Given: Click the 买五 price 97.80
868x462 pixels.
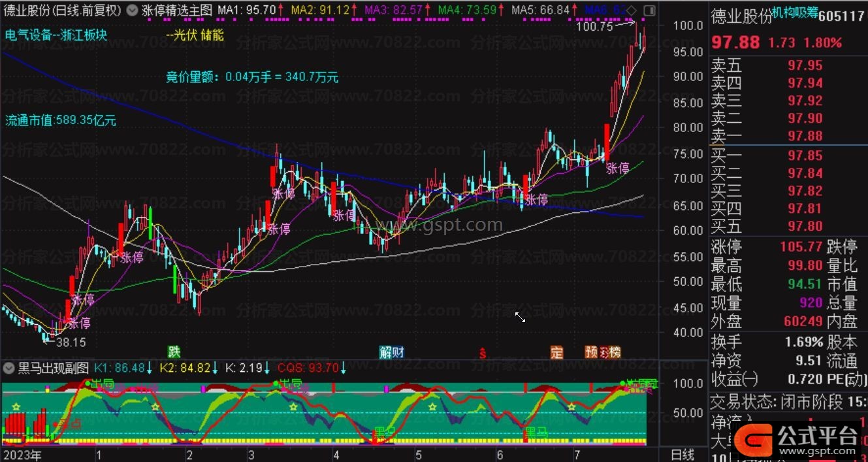Looking at the screenshot, I should [805, 226].
